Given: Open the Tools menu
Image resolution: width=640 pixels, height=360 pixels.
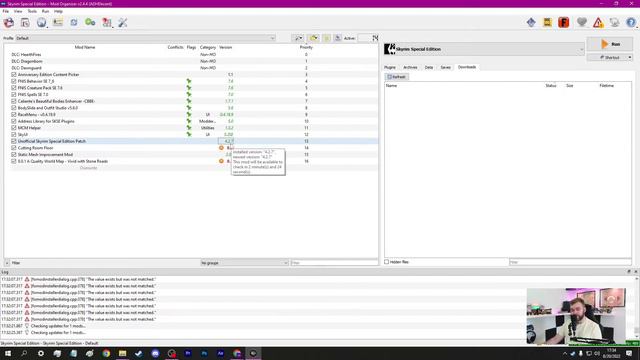Looking at the screenshot, I should [32, 11].
